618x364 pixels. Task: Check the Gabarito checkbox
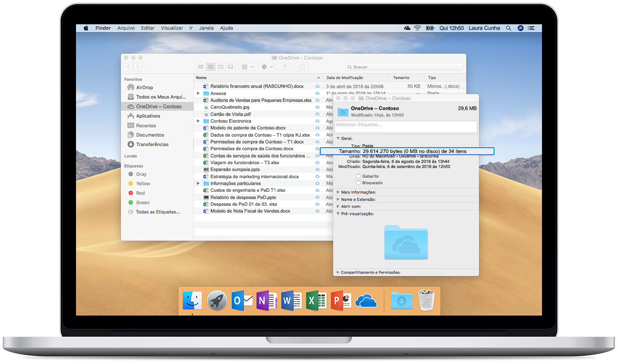pyautogui.click(x=358, y=176)
